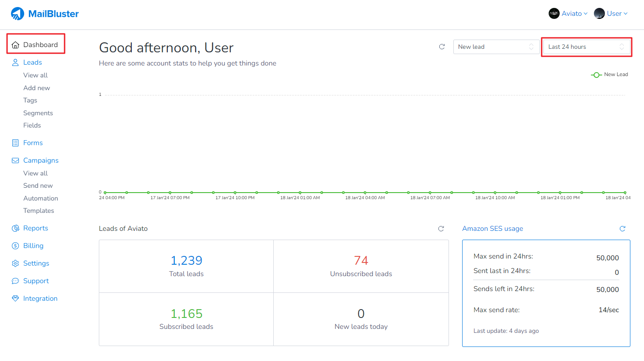Click the Billing dollar icon

(x=15, y=246)
